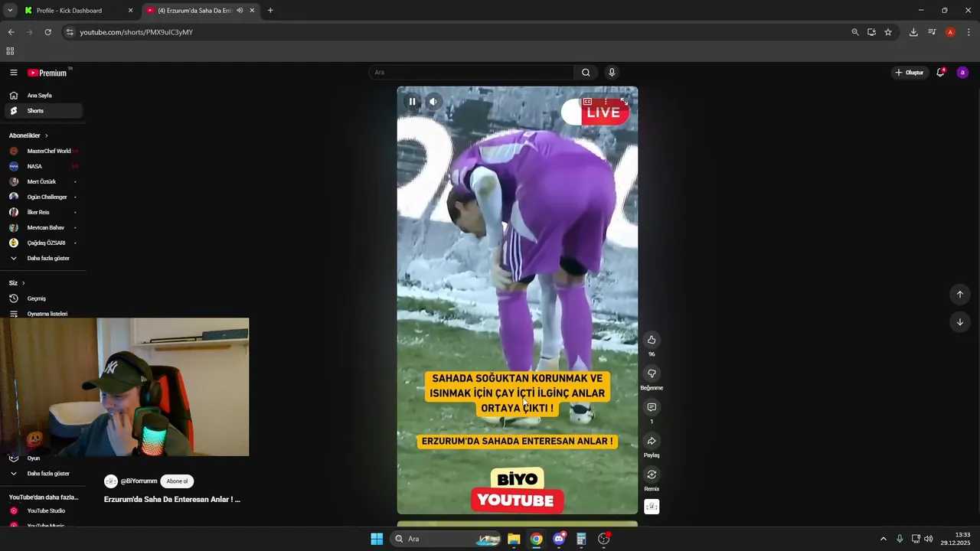The image size is (980, 551).
Task: Go to the next Short
Action: point(959,322)
